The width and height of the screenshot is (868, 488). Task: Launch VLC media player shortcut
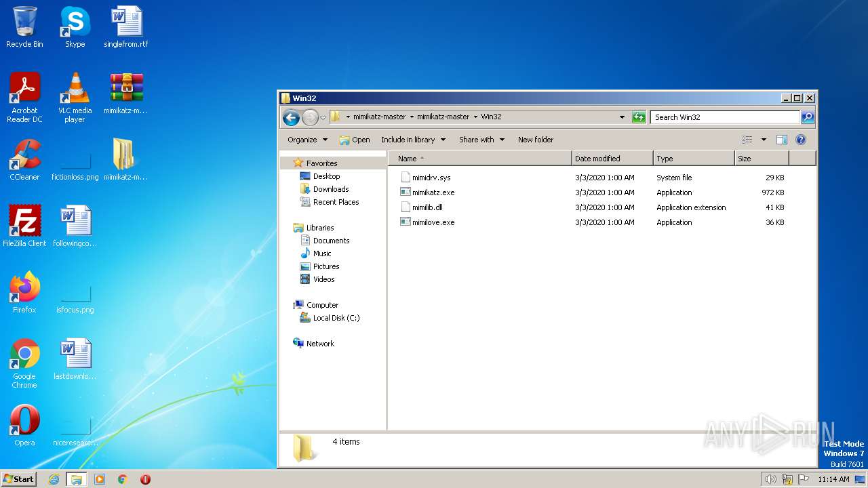[x=75, y=98]
